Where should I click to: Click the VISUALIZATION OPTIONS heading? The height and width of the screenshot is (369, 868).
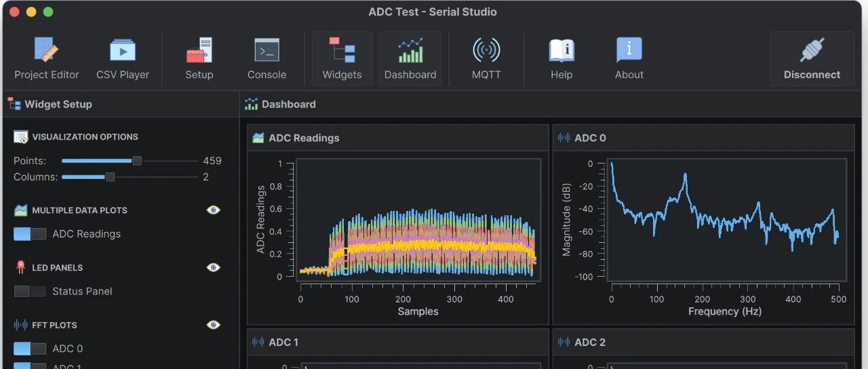pyautogui.click(x=85, y=137)
